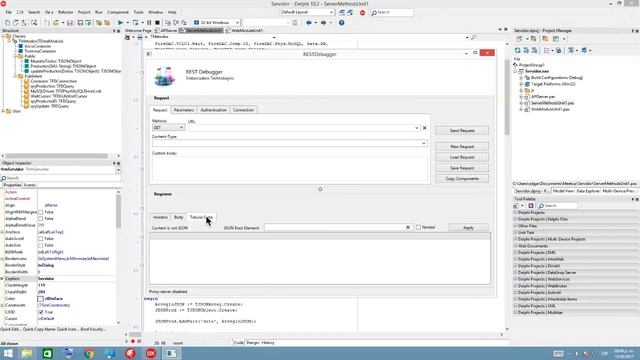Open the Content-Type dropdown arrow
The height and width of the screenshot is (360, 640).
click(424, 143)
